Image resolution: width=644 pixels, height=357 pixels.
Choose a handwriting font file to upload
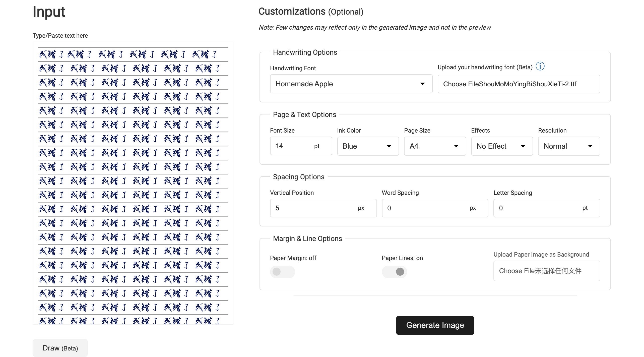[519, 84]
